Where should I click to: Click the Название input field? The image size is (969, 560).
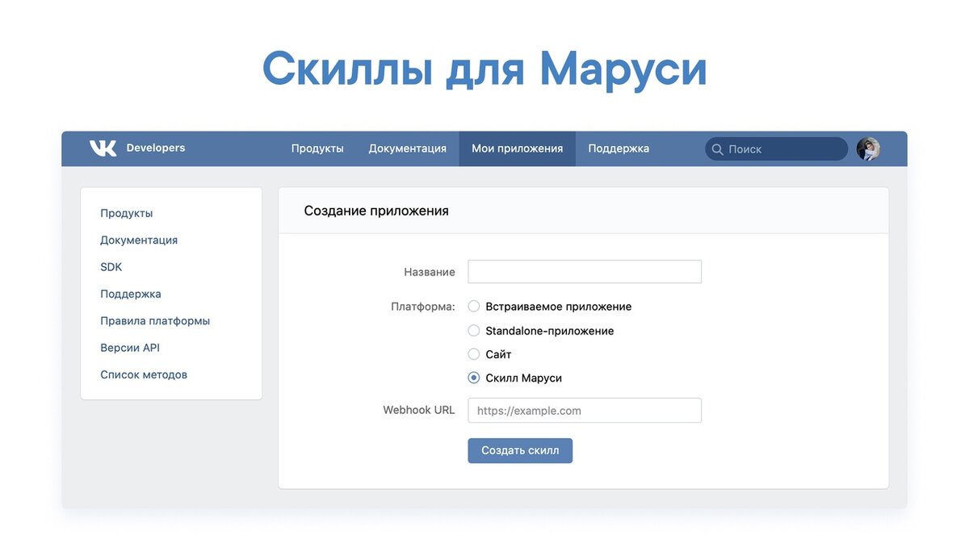point(585,272)
